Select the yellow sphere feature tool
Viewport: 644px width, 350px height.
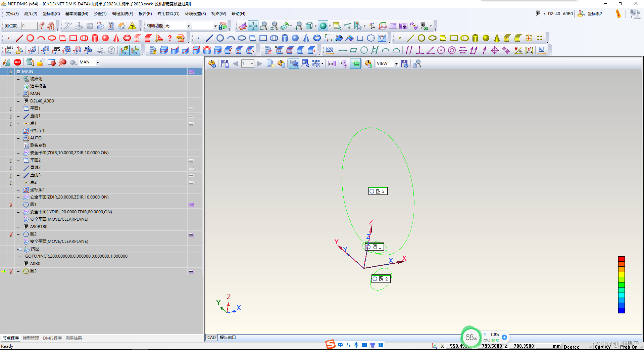pyautogui.click(x=486, y=38)
